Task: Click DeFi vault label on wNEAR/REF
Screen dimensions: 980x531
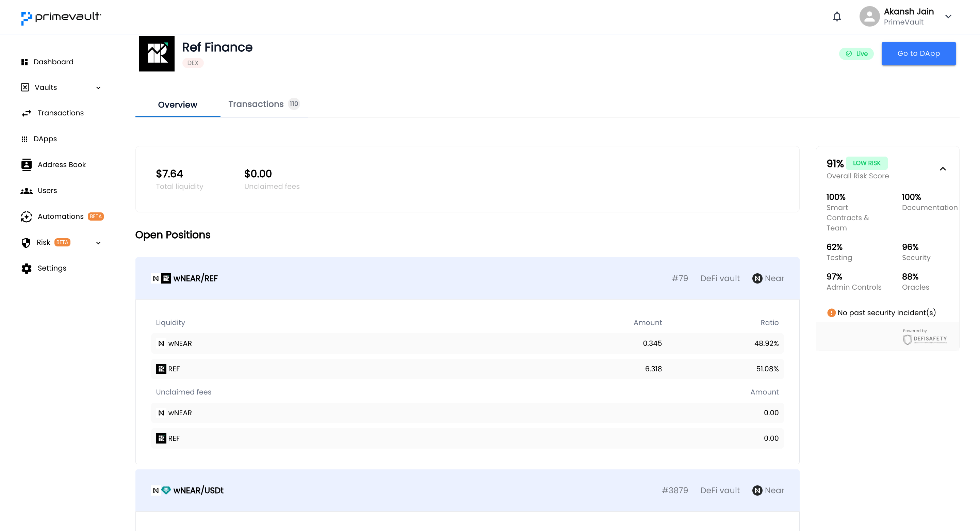Action: tap(720, 278)
